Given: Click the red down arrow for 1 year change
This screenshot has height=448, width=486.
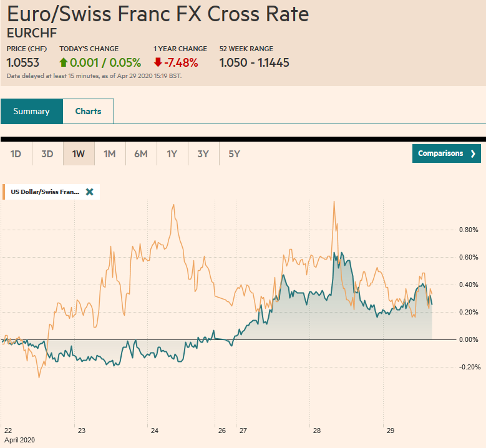Looking at the screenshot, I should point(158,62).
